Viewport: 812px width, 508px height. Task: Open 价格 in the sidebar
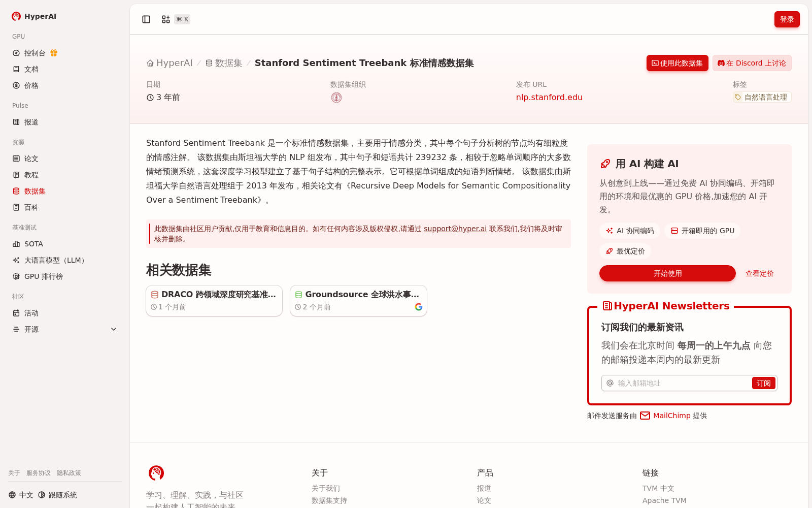coord(25,85)
